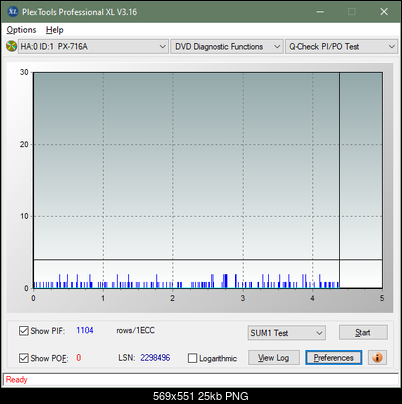Open the Preferences button
This screenshot has height=404, width=402.
(x=333, y=358)
